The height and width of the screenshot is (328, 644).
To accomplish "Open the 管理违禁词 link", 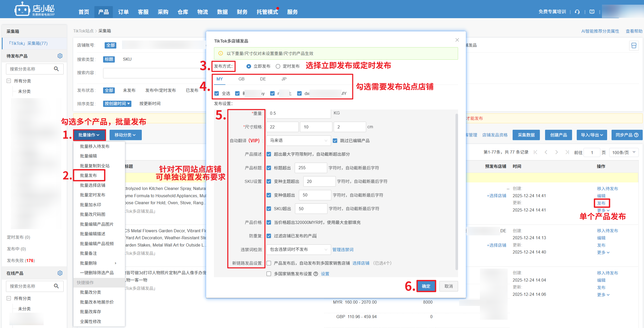I will point(343,250).
